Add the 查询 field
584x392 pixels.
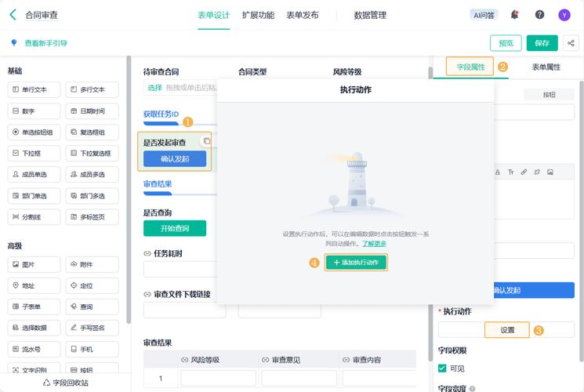click(x=92, y=307)
